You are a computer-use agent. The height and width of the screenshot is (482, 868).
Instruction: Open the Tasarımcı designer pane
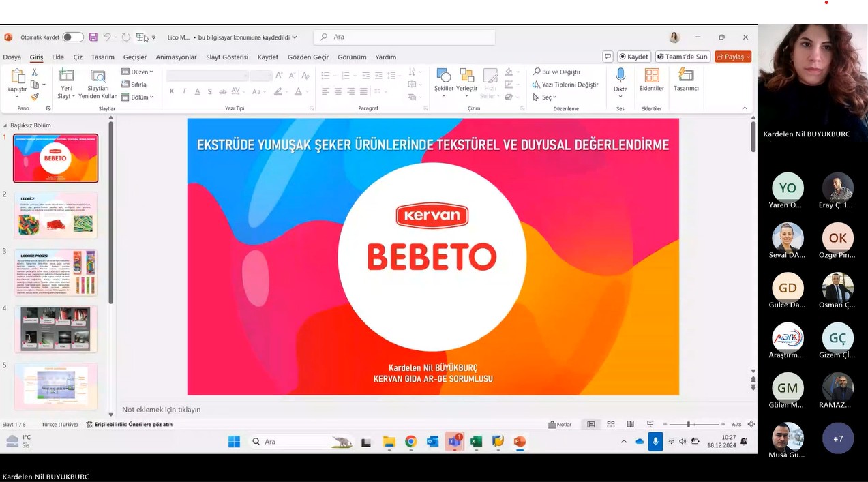pyautogui.click(x=686, y=80)
